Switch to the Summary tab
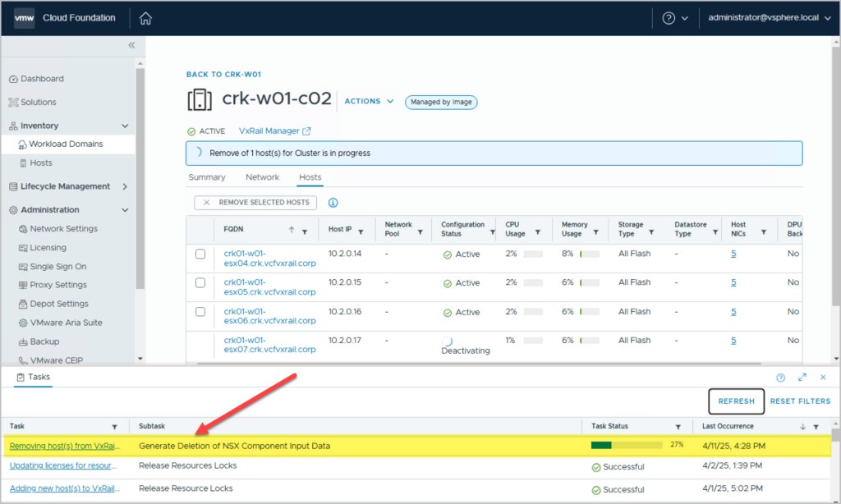This screenshot has height=504, width=841. (x=207, y=177)
